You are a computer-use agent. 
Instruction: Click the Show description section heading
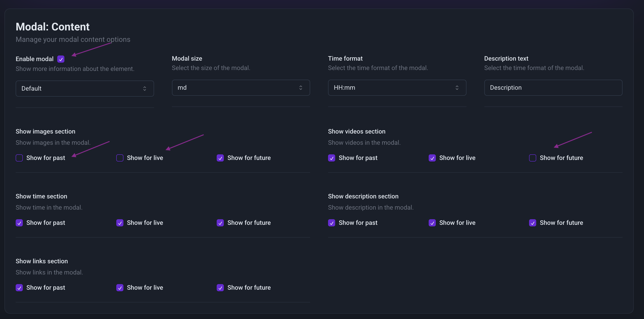[363, 196]
